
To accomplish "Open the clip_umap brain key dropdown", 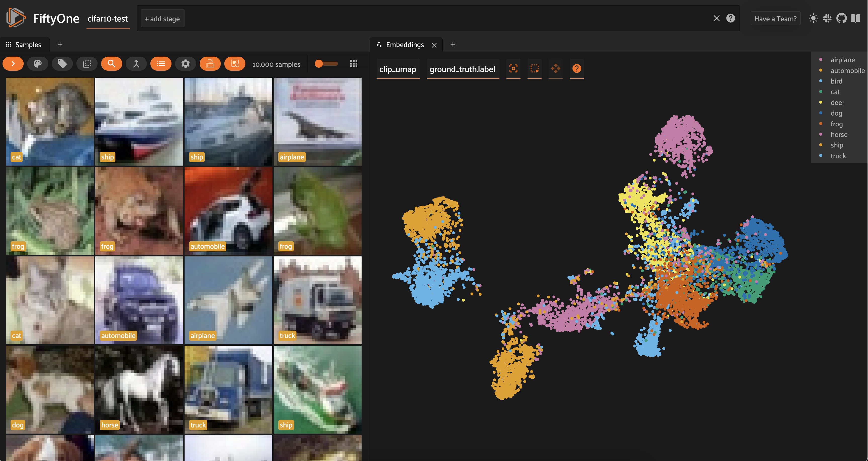I will click(x=398, y=69).
